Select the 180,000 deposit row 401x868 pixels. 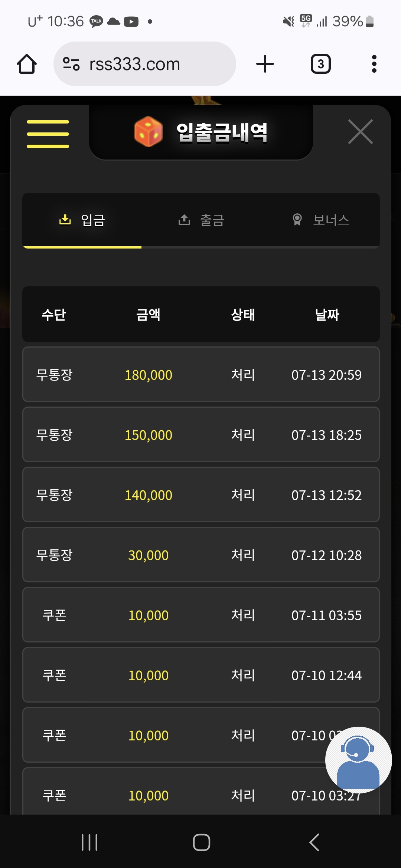(x=201, y=374)
